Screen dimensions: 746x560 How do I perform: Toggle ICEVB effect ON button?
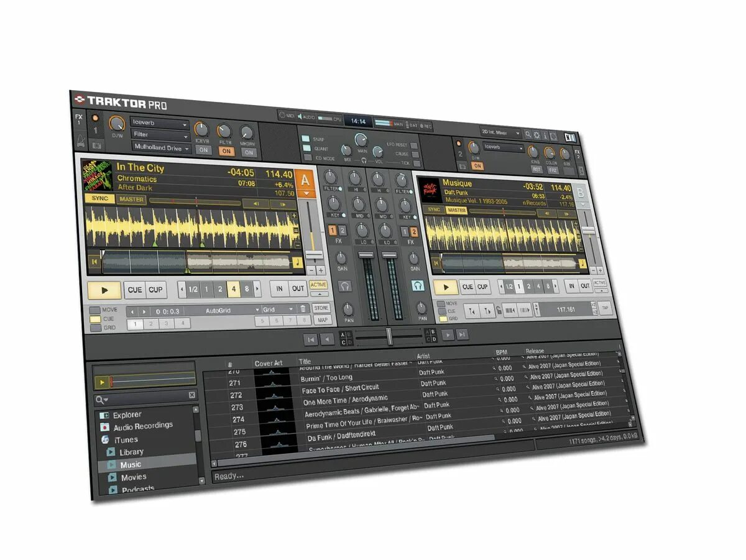[x=203, y=150]
